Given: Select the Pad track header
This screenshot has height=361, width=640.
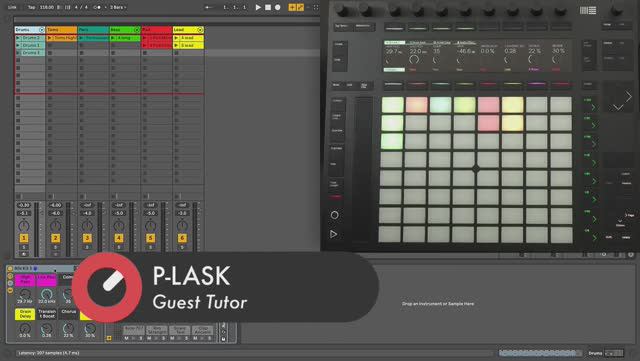Looking at the screenshot, I should (157, 30).
